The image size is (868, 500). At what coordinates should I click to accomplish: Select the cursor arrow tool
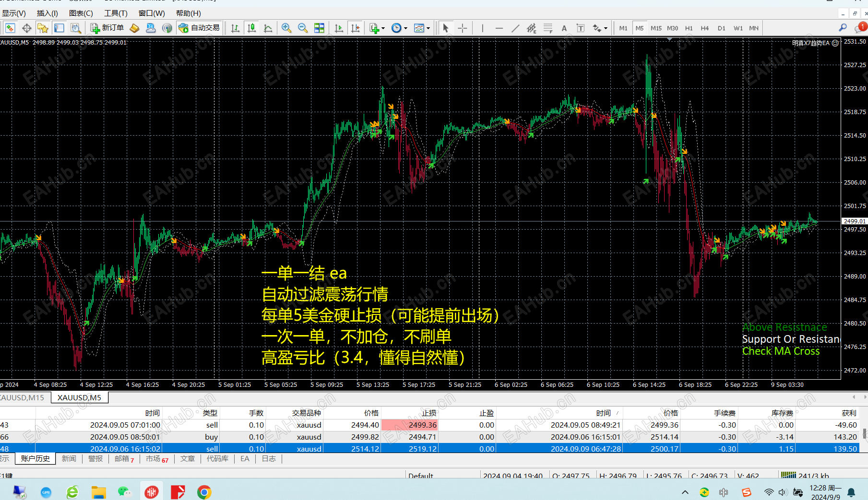(x=446, y=28)
